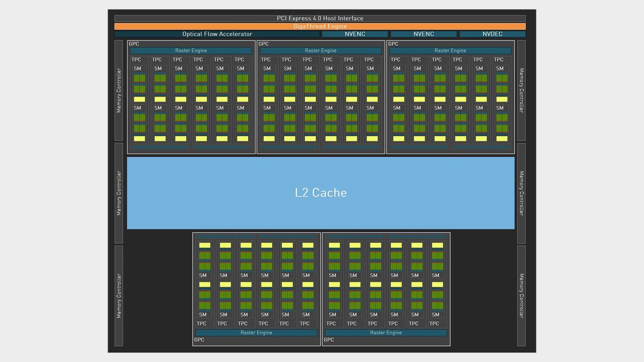Click the first TPC label in top-left GPC
Viewport: 644px width, 362px height.
coord(136,59)
